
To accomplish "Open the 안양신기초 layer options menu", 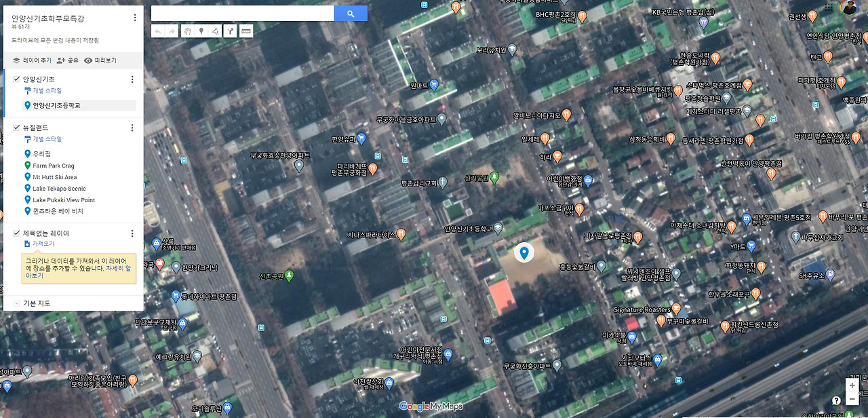I will [x=132, y=79].
